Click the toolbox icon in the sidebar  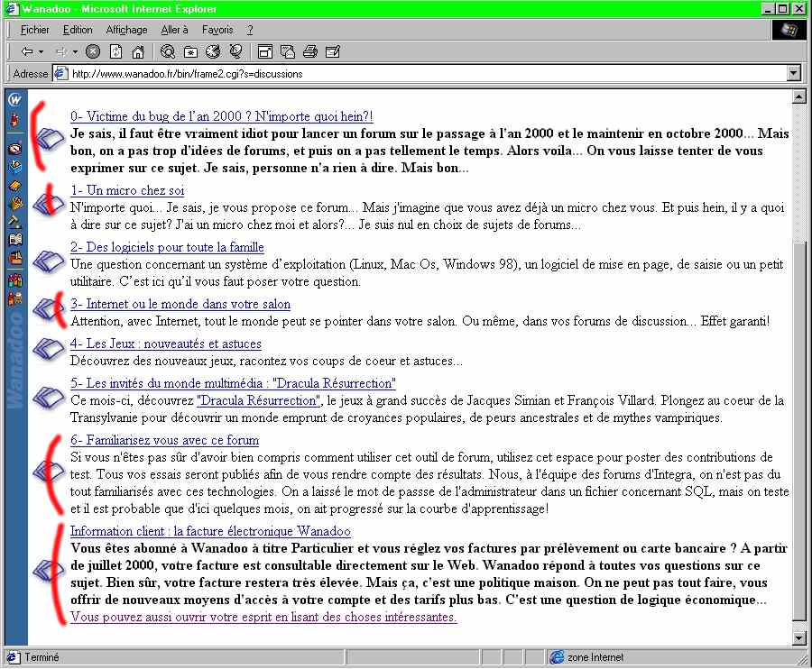coord(15,257)
